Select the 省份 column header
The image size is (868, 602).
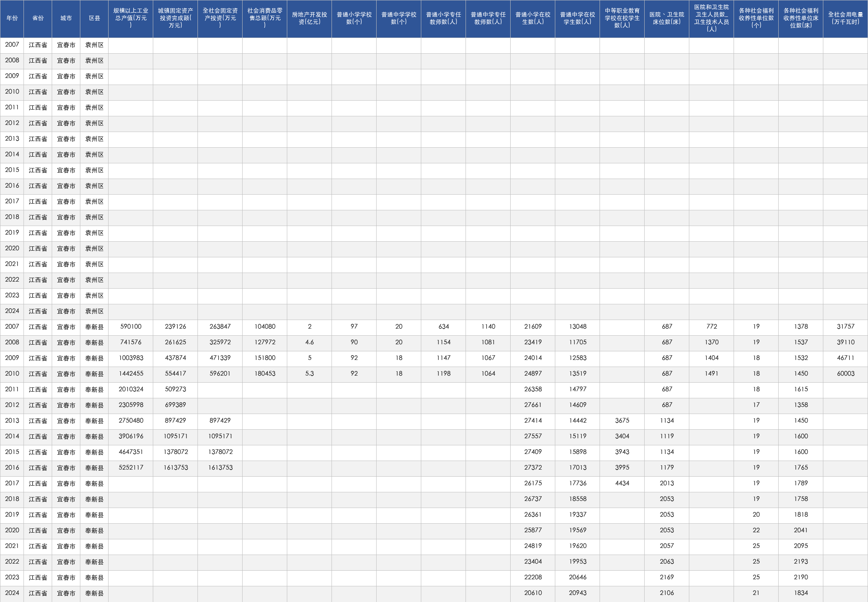(38, 18)
